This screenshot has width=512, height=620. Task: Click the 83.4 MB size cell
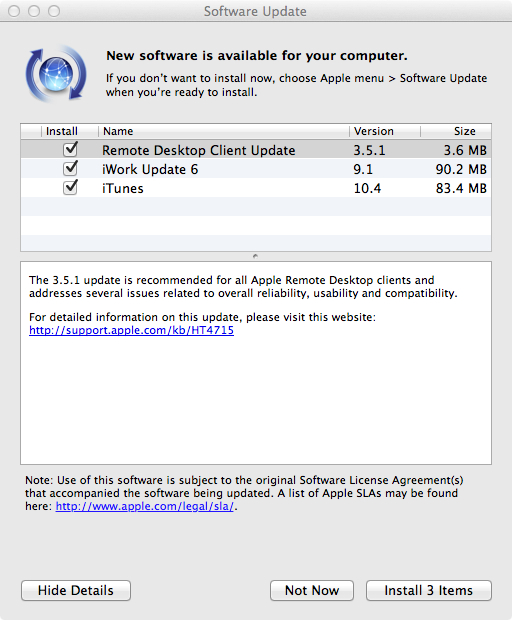click(x=461, y=188)
